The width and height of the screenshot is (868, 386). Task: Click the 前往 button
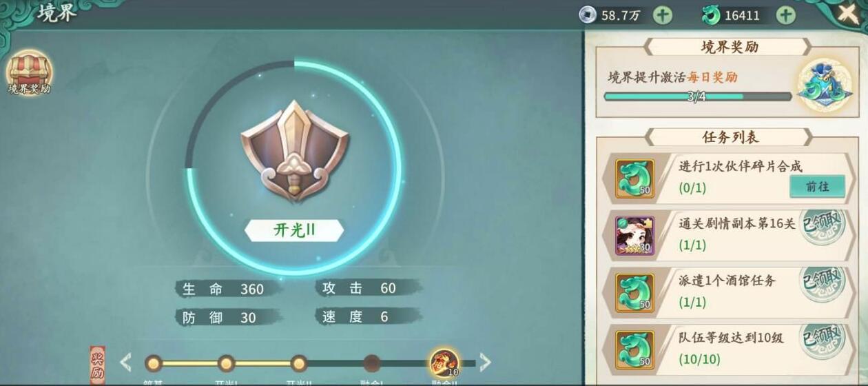(x=817, y=186)
